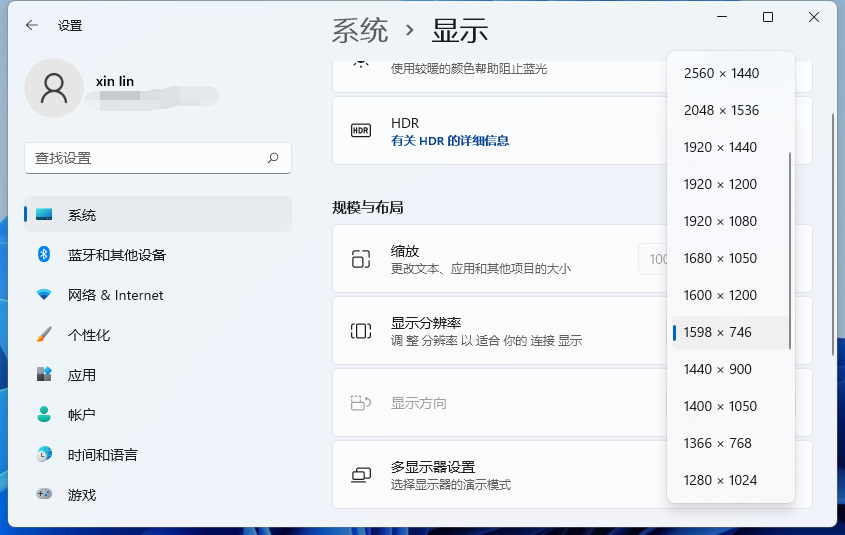
Task: Open Multiple displays settings row
Action: point(500,475)
